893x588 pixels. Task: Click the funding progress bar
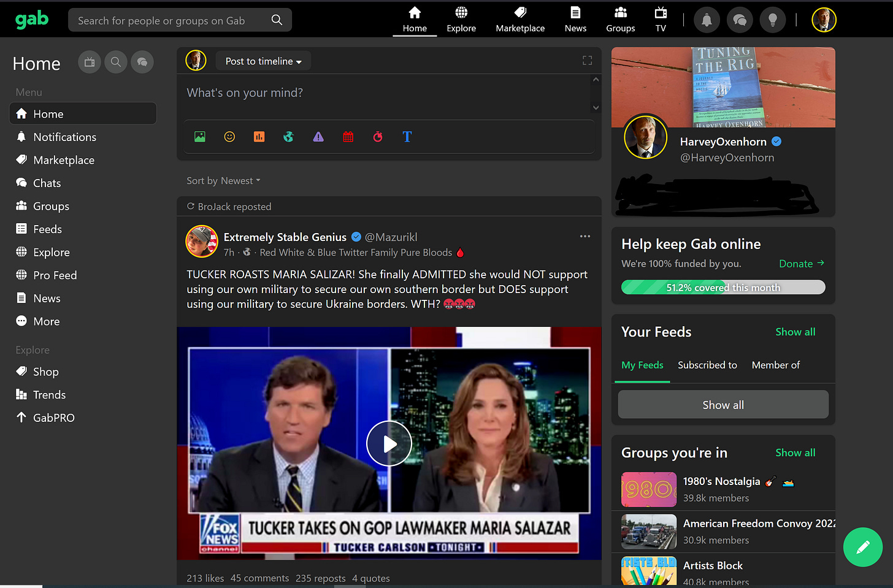[x=723, y=287]
